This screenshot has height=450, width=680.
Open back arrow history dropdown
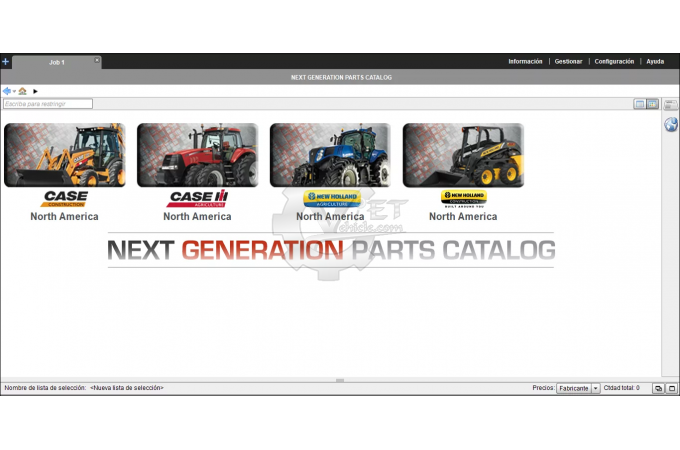coord(14,91)
